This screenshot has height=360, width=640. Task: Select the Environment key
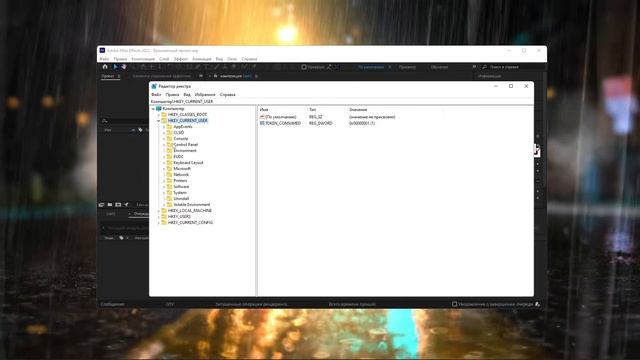pyautogui.click(x=185, y=151)
